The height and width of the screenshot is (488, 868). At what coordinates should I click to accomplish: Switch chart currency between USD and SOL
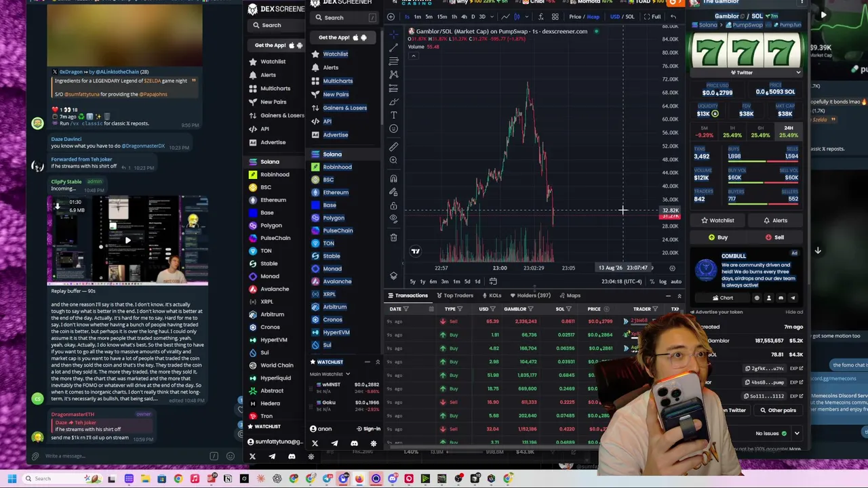coord(623,17)
